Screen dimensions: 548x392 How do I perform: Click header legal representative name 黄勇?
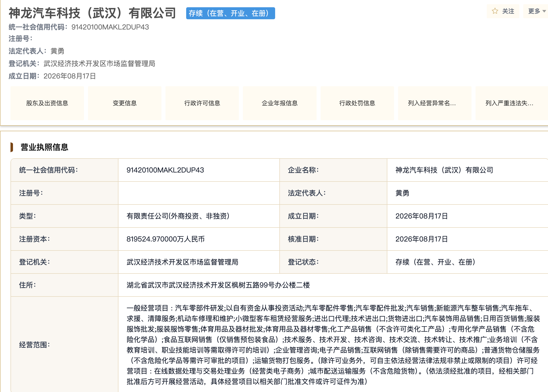[57, 51]
